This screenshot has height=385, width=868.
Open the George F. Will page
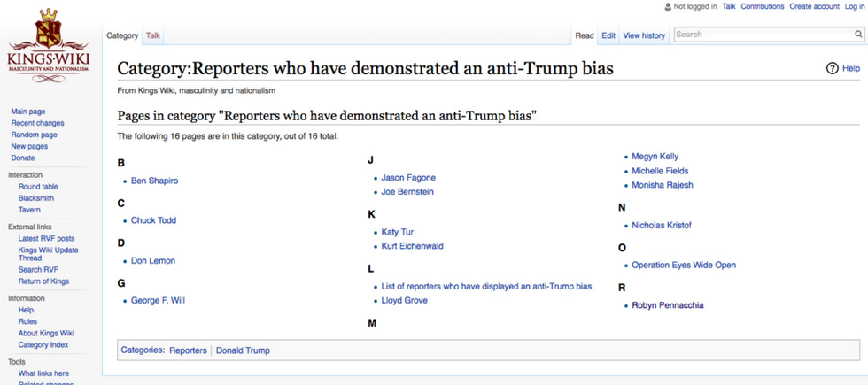click(x=158, y=301)
